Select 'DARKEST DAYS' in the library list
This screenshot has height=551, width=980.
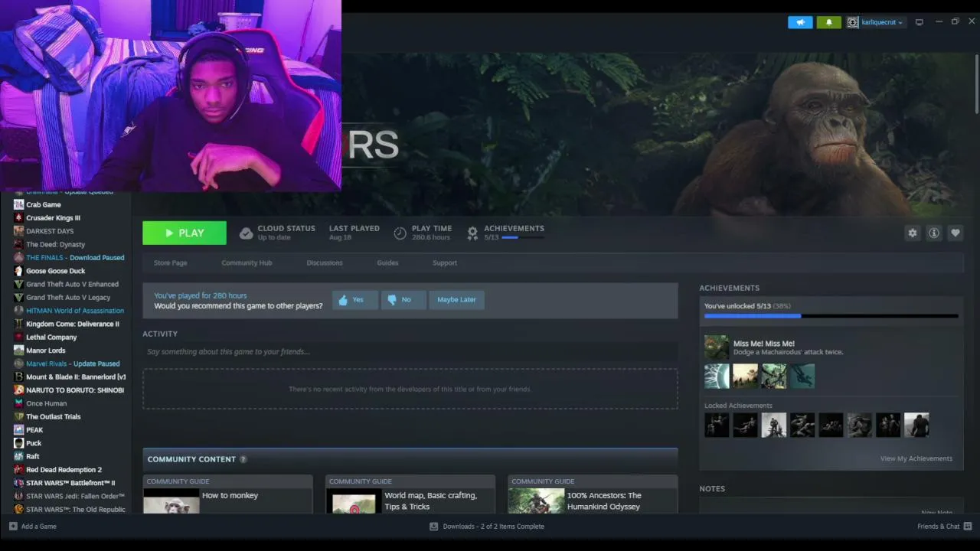(50, 231)
